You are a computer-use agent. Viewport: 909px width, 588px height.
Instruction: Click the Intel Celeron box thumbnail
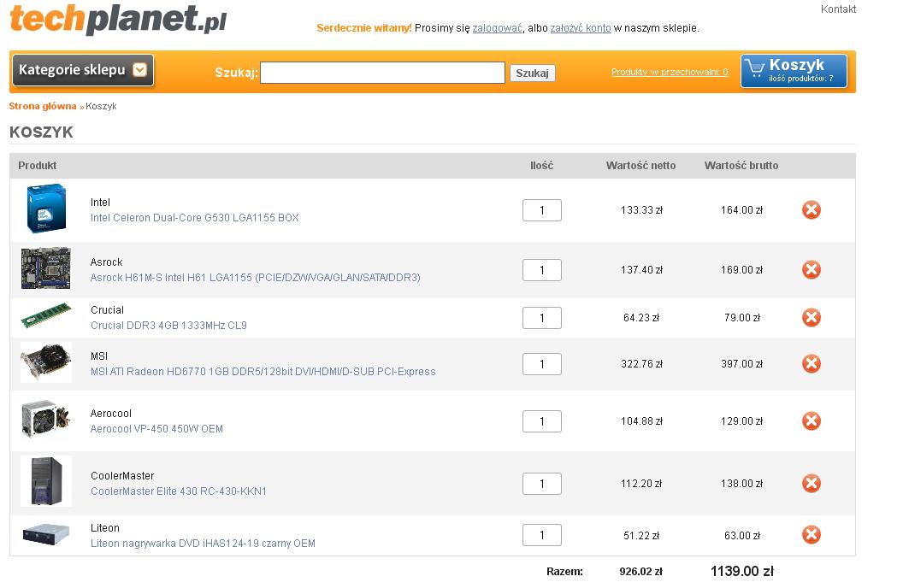pyautogui.click(x=46, y=209)
